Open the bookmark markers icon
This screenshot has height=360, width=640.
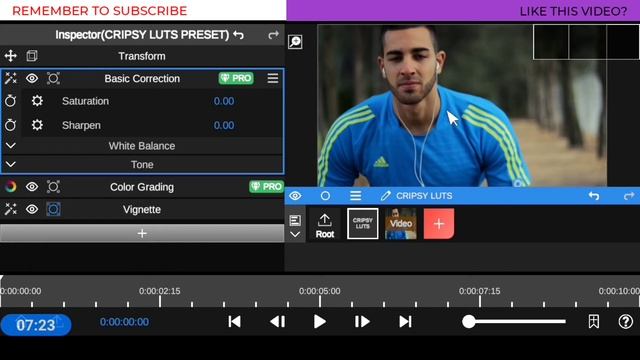click(594, 322)
